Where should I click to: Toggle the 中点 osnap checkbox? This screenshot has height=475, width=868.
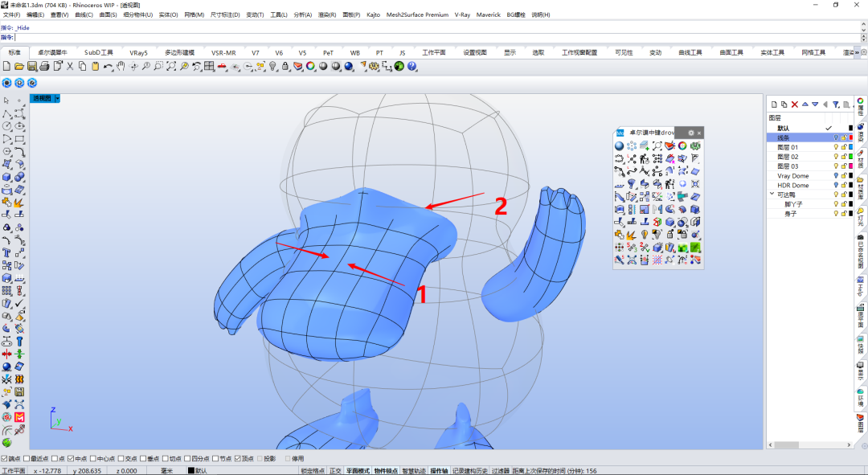click(x=71, y=458)
